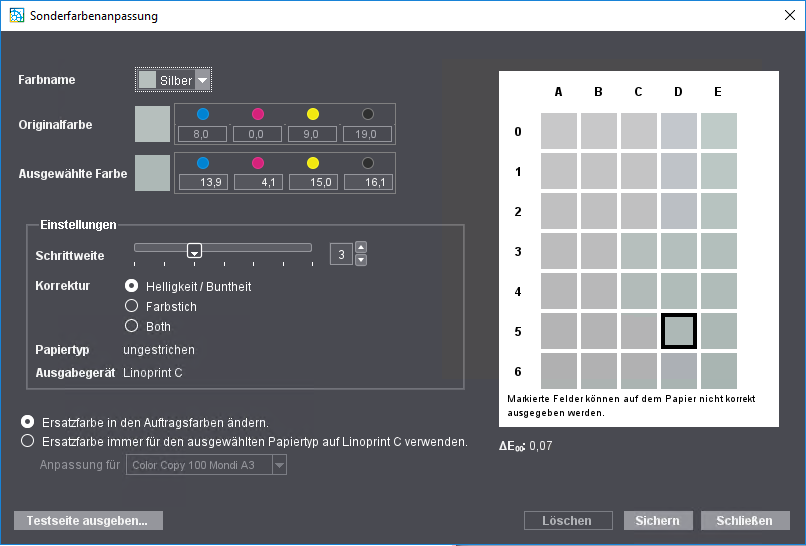This screenshot has height=546, width=806.
Task: Select color patch B2 in the grid
Action: tap(599, 211)
